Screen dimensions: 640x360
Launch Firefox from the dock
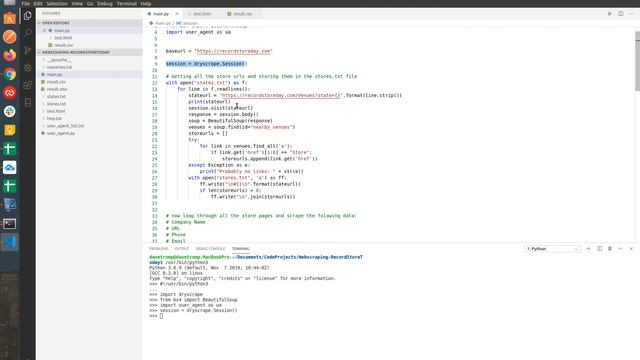(10, 55)
